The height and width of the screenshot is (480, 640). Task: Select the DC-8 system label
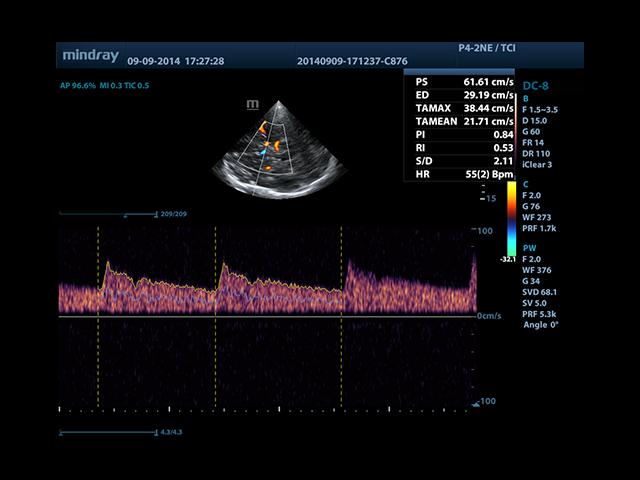point(537,87)
